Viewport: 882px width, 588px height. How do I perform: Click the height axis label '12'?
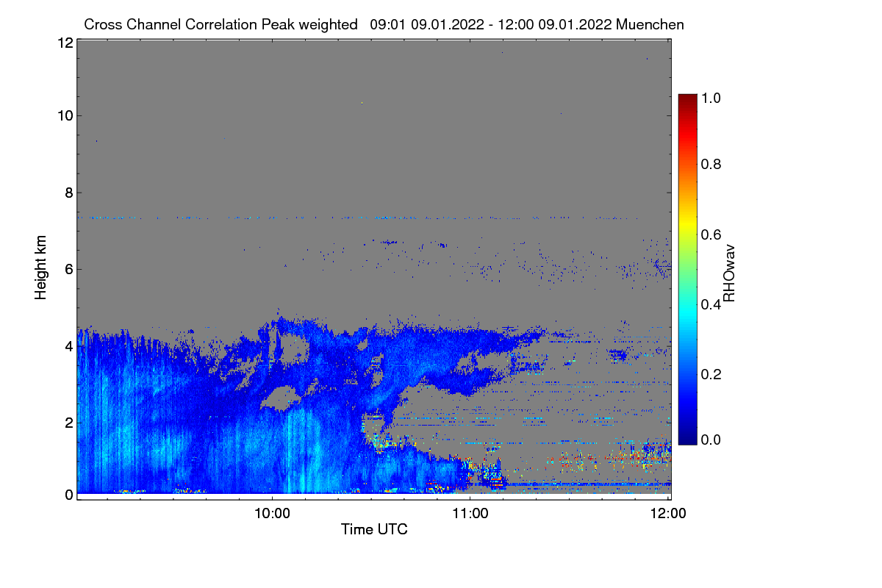point(64,43)
